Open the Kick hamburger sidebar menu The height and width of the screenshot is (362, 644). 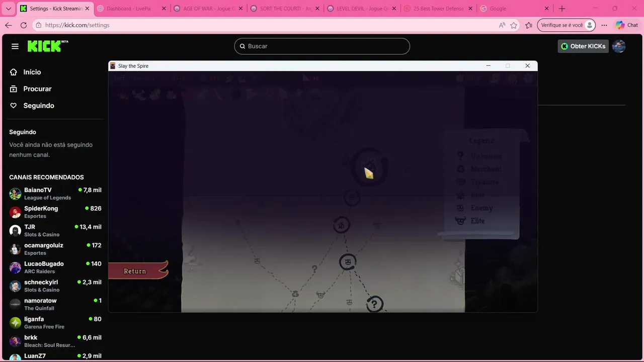point(15,46)
